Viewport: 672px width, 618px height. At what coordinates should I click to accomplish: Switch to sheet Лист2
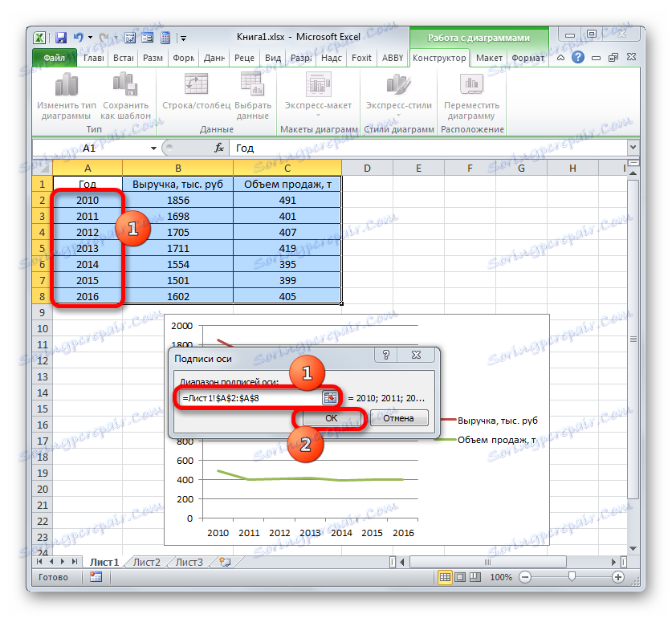147,562
